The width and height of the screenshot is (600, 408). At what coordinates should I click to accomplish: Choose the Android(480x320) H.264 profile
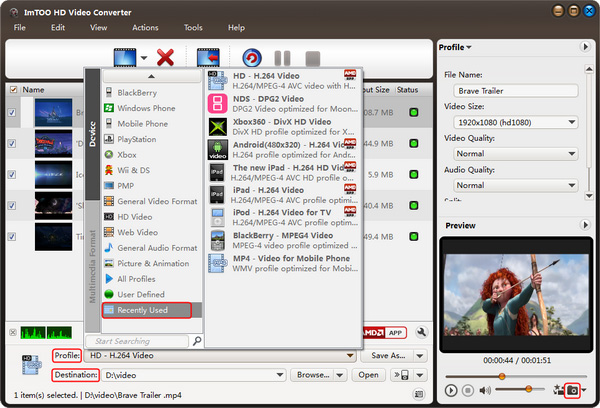pyautogui.click(x=283, y=150)
